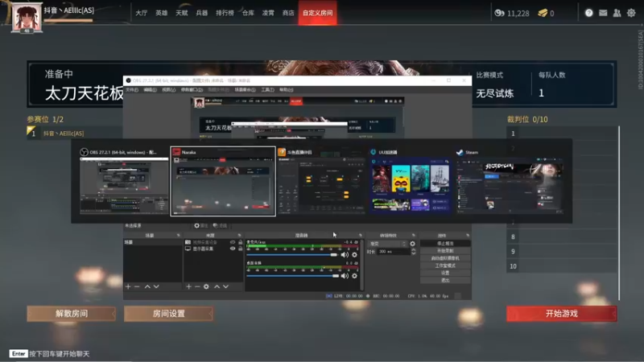Open first audio mixer channel gear settings
Screen dimensions: 644x362
click(354, 255)
